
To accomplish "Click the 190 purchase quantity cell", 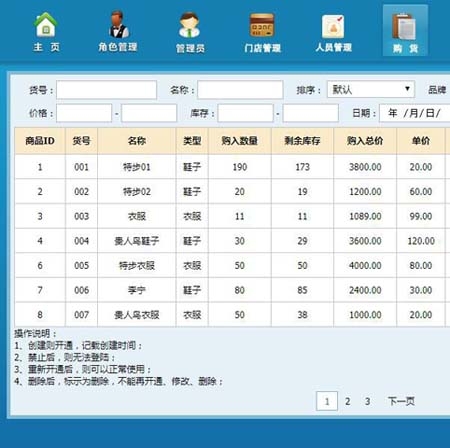I will 240,167.
